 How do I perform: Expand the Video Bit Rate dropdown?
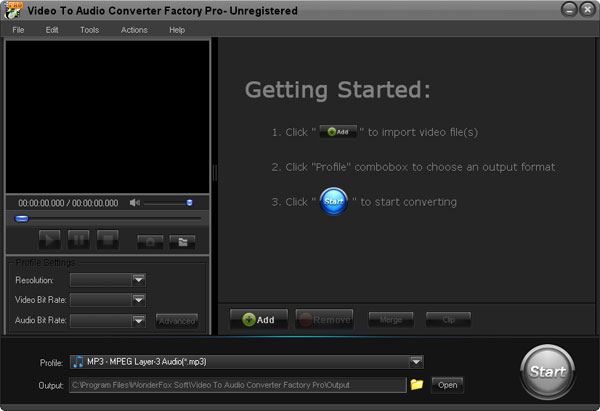point(139,299)
